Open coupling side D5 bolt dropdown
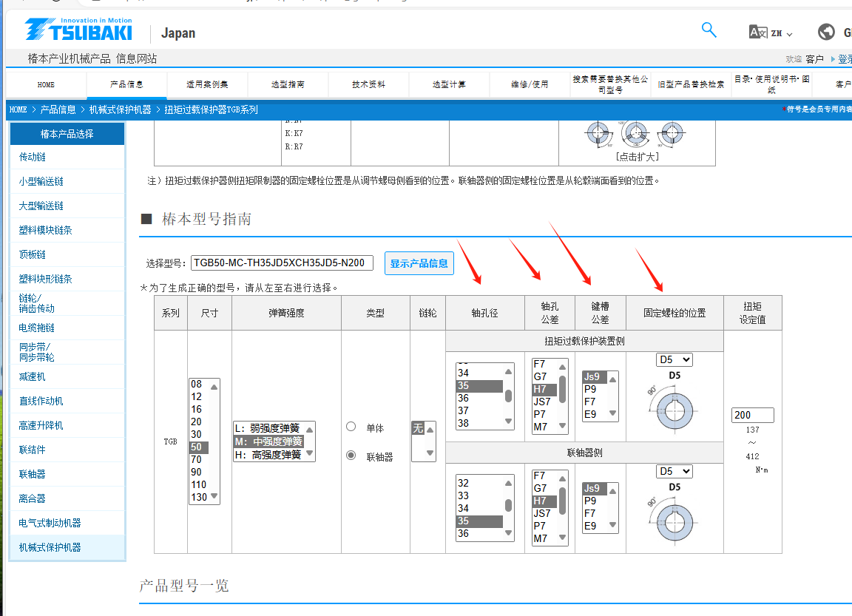 pos(674,472)
